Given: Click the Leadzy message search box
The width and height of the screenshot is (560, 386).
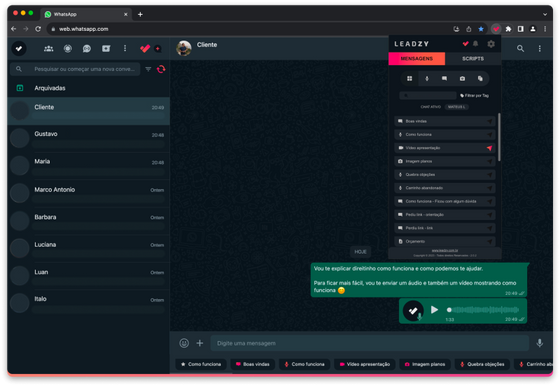Looking at the screenshot, I should pyautogui.click(x=428, y=95).
